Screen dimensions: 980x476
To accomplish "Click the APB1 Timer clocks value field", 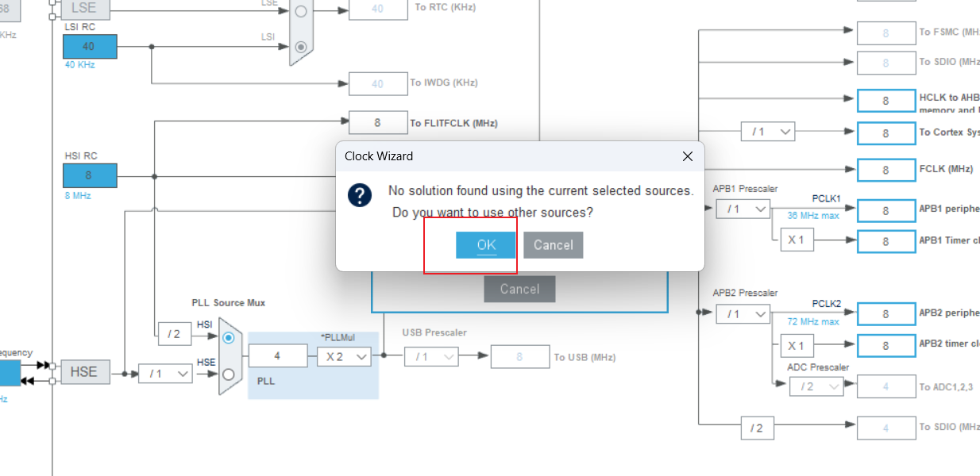I will tap(886, 240).
